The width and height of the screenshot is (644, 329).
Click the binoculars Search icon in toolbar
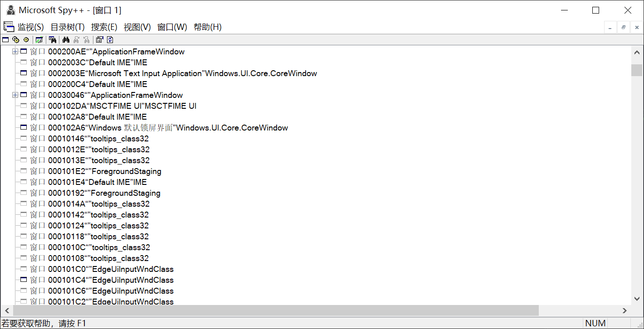(x=66, y=40)
